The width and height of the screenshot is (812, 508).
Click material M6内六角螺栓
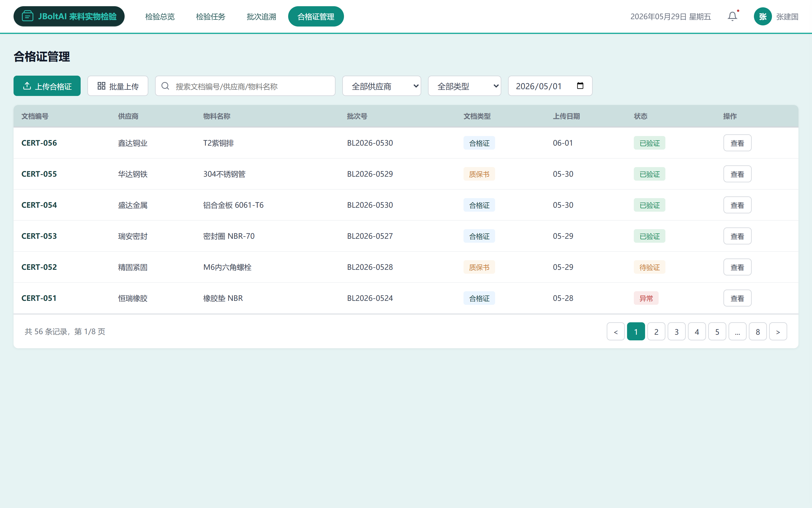[x=228, y=267]
